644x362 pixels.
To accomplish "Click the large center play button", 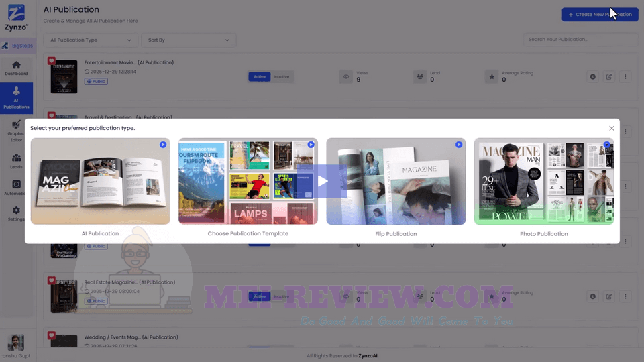I will pos(323,181).
